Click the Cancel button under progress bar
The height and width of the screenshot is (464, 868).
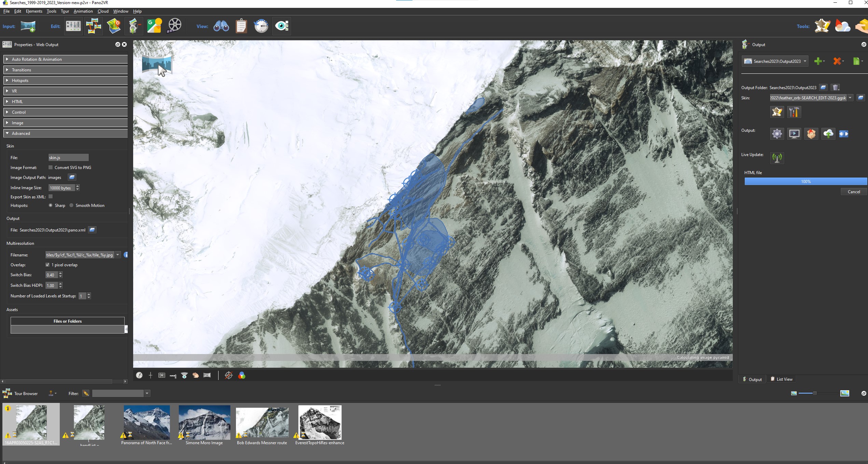[x=854, y=192]
